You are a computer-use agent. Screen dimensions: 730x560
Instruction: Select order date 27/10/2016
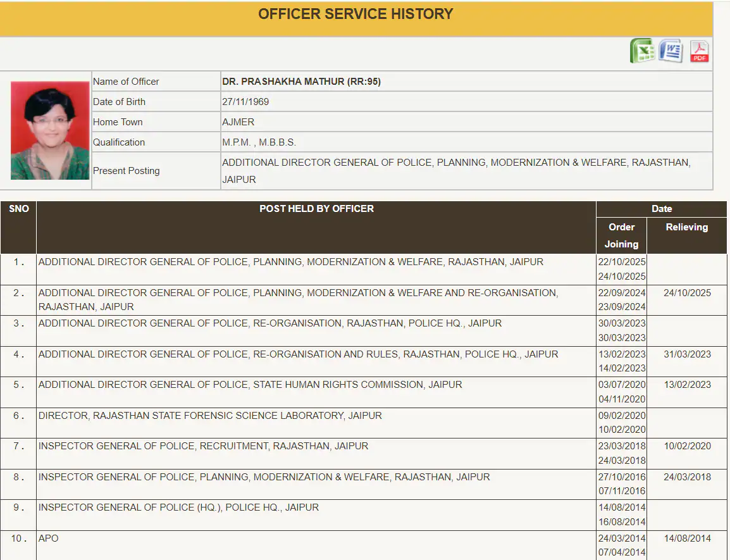[622, 476]
